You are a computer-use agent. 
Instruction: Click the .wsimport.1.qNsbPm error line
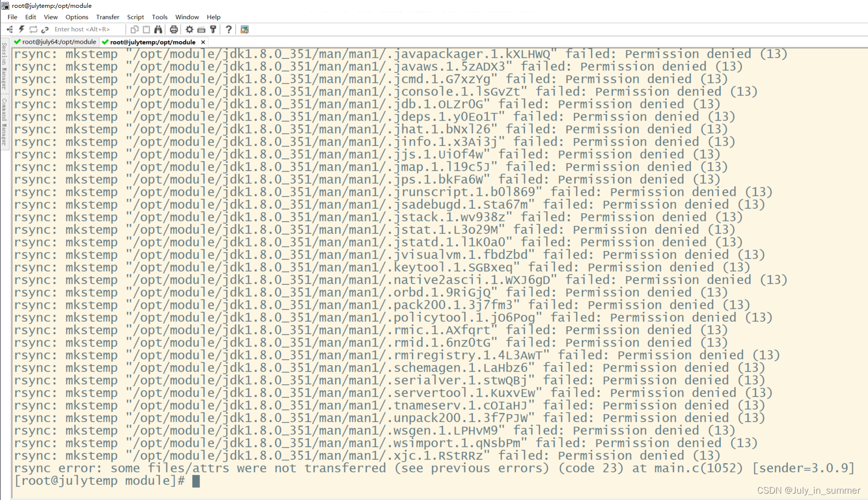click(385, 443)
